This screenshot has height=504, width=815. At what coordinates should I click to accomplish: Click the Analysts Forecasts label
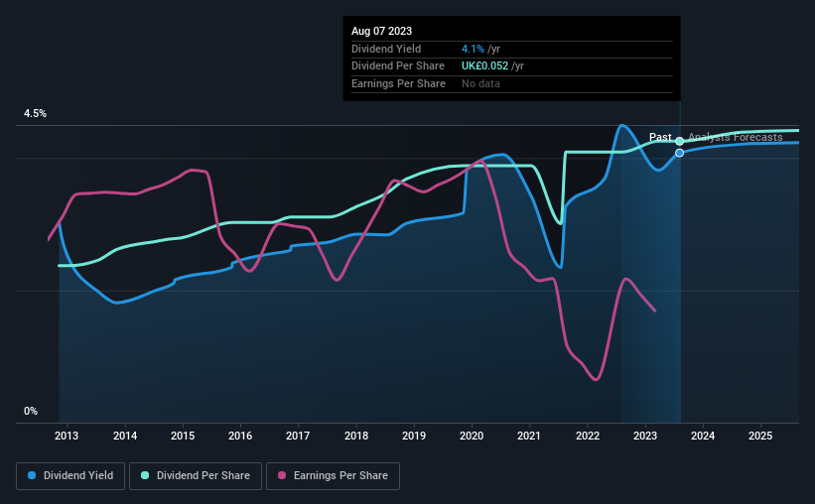736,137
